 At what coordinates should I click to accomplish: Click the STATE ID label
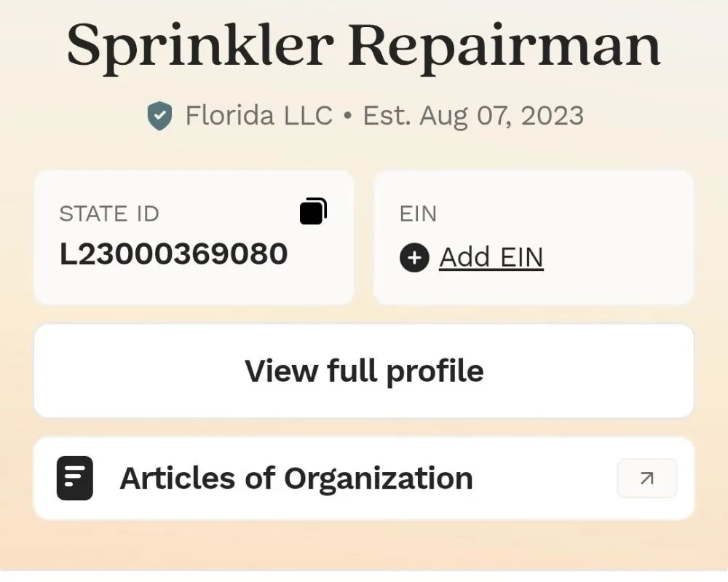tap(108, 213)
